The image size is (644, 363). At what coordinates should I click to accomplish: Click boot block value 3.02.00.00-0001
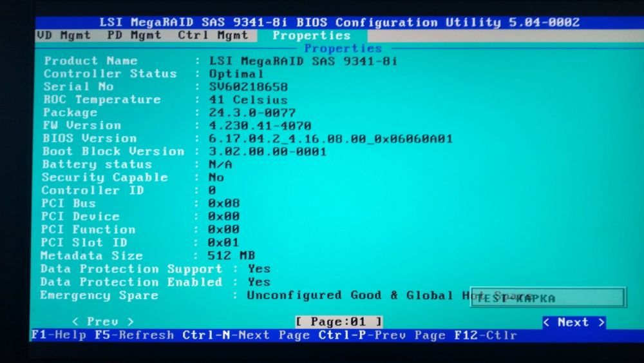pyautogui.click(x=268, y=152)
